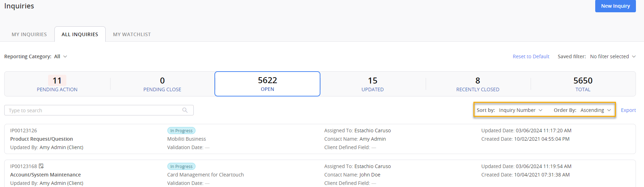Change Order By Ascending dropdown

pyautogui.click(x=596, y=110)
